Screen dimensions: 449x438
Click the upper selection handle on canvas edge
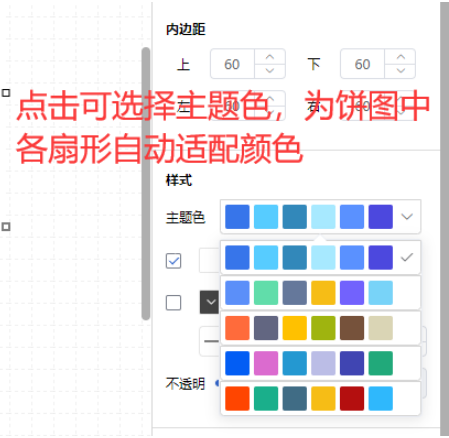click(x=6, y=93)
